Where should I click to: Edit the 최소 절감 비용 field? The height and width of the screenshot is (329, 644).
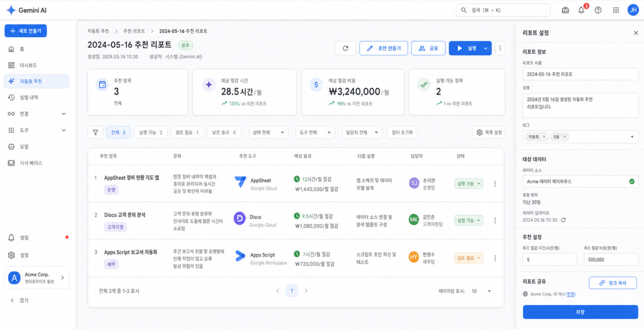coord(611,260)
